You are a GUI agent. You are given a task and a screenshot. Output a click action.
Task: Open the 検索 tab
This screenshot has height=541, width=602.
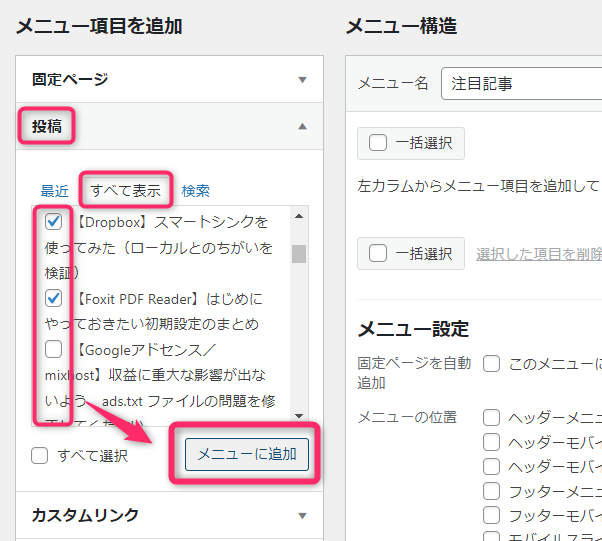pos(195,191)
